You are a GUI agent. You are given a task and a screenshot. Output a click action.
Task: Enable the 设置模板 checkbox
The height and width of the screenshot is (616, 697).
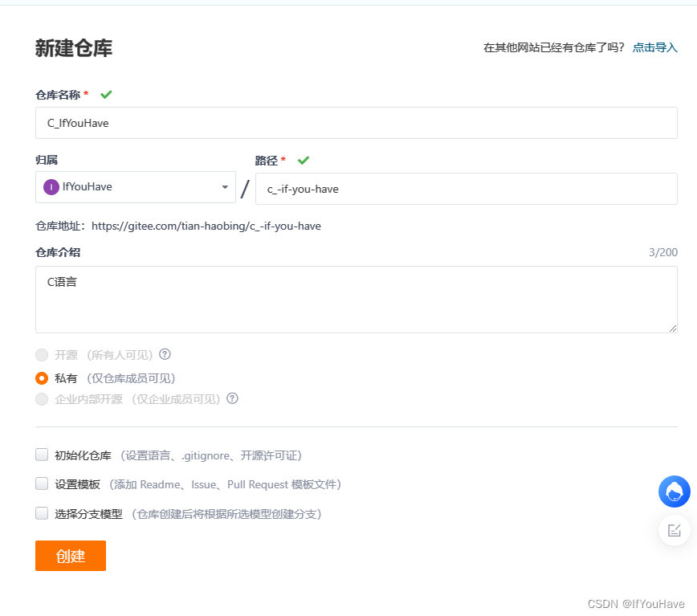(x=42, y=483)
